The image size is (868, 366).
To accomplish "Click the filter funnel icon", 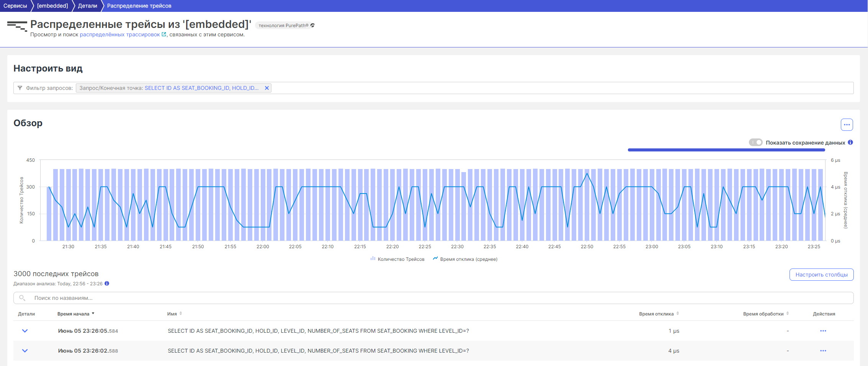I will click(20, 88).
